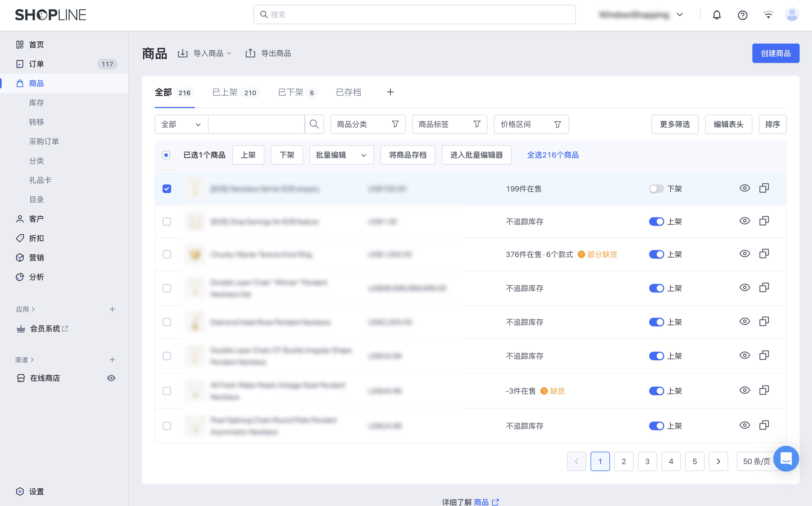The width and height of the screenshot is (812, 506).
Task: Go to previous page arrow
Action: pos(577,462)
